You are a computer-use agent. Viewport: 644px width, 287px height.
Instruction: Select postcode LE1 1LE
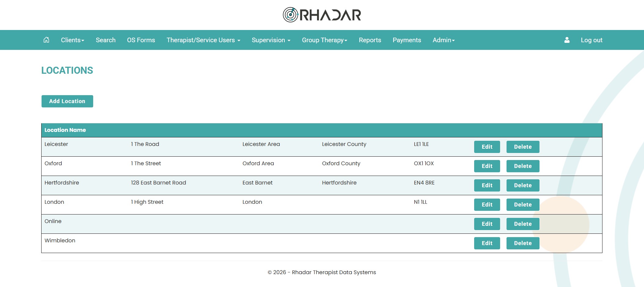[x=421, y=144]
